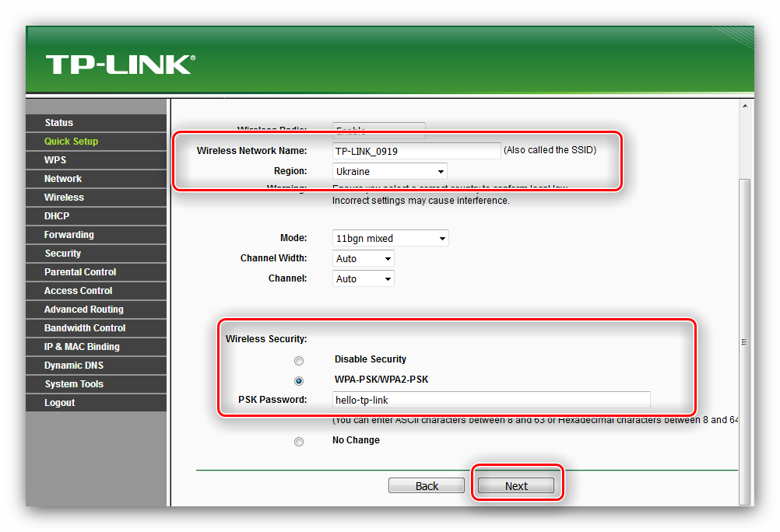
Task: Click the '(Also called the SSID)' text
Action: (550, 150)
